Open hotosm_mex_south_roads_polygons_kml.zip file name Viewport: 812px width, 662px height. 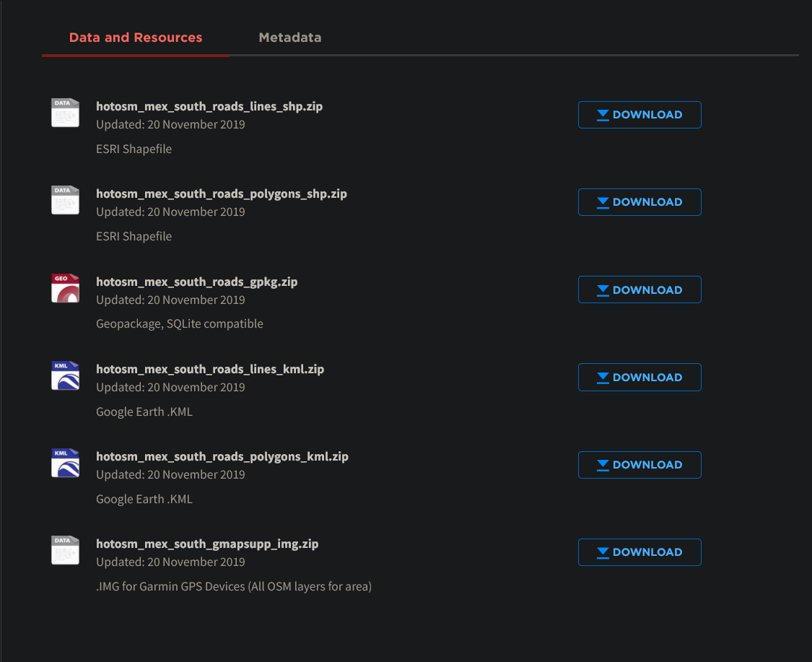click(222, 457)
